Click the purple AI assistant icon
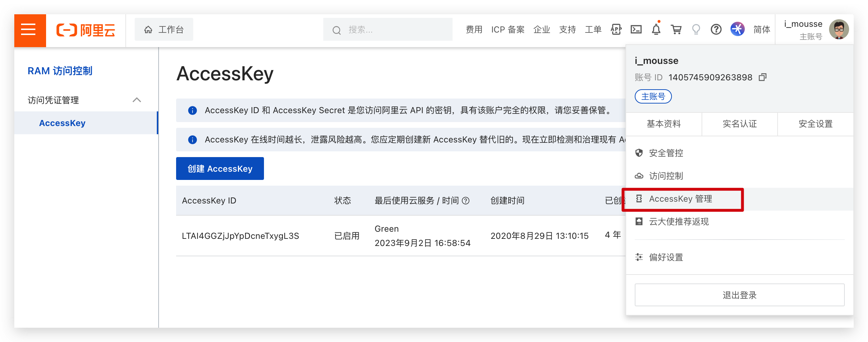This screenshot has height=342, width=868. [x=737, y=29]
